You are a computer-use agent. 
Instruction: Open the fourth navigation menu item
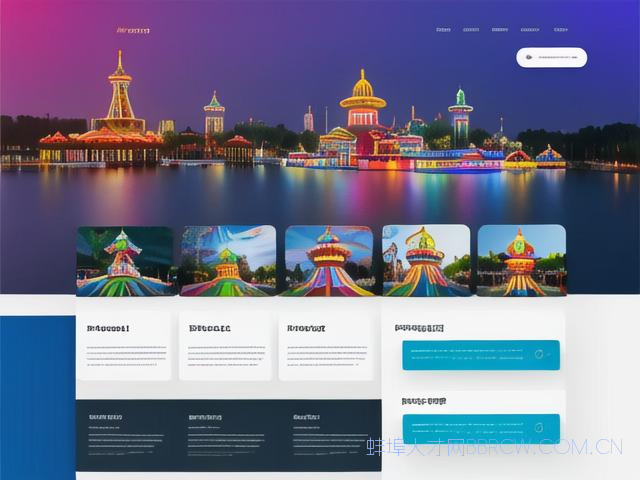[531, 30]
